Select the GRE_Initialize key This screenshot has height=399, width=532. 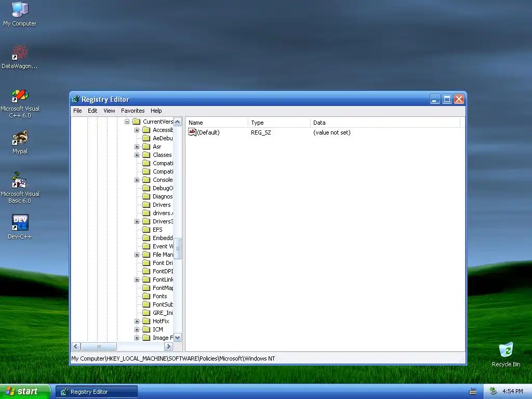(x=163, y=313)
